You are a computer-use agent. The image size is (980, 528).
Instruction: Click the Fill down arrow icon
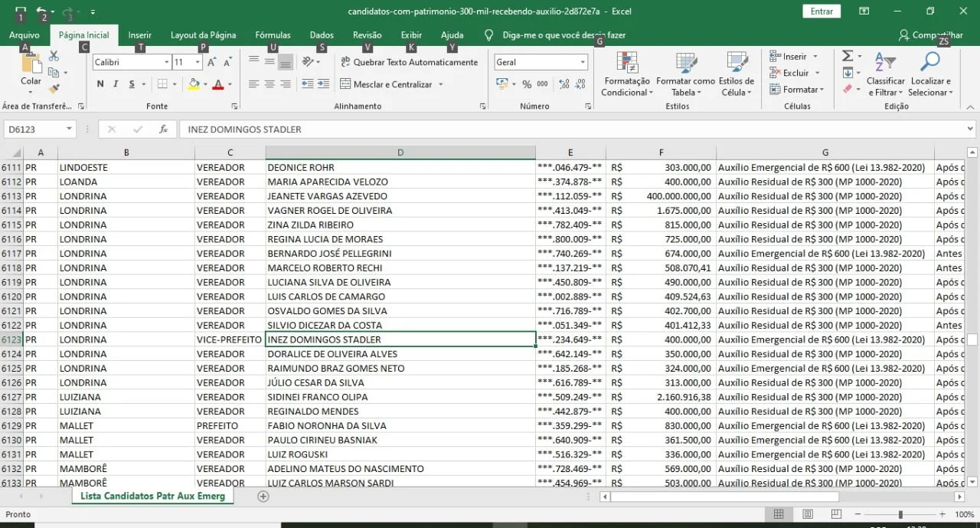848,73
